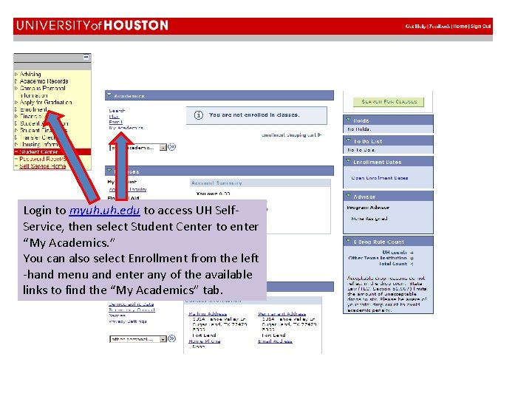Open the Permanent Address link
The width and height of the screenshot is (532, 399).
pyautogui.click(x=282, y=314)
